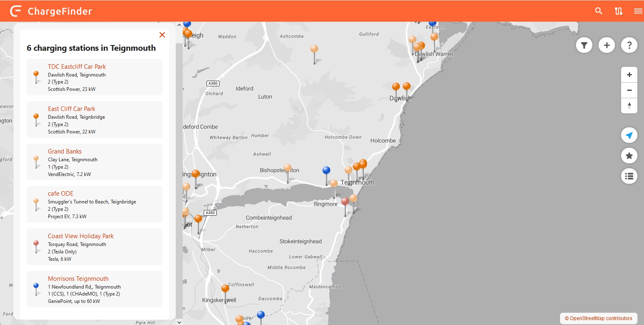The image size is (644, 325).
Task: Open the search magnifier in header
Action: coord(599,11)
